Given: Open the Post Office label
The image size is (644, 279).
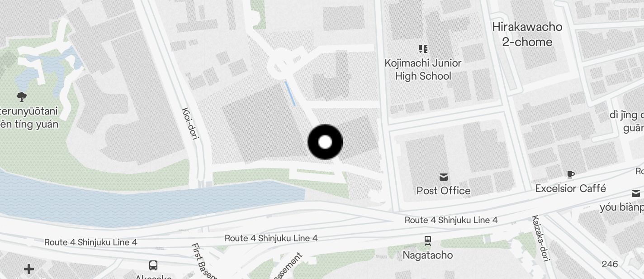Looking at the screenshot, I should tap(444, 191).
